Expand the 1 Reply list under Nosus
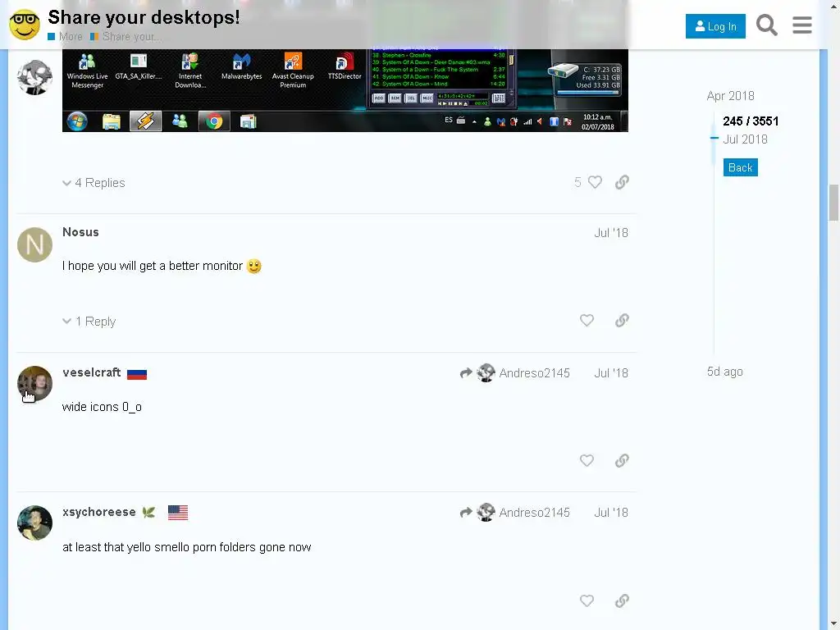The image size is (840, 630). click(89, 322)
